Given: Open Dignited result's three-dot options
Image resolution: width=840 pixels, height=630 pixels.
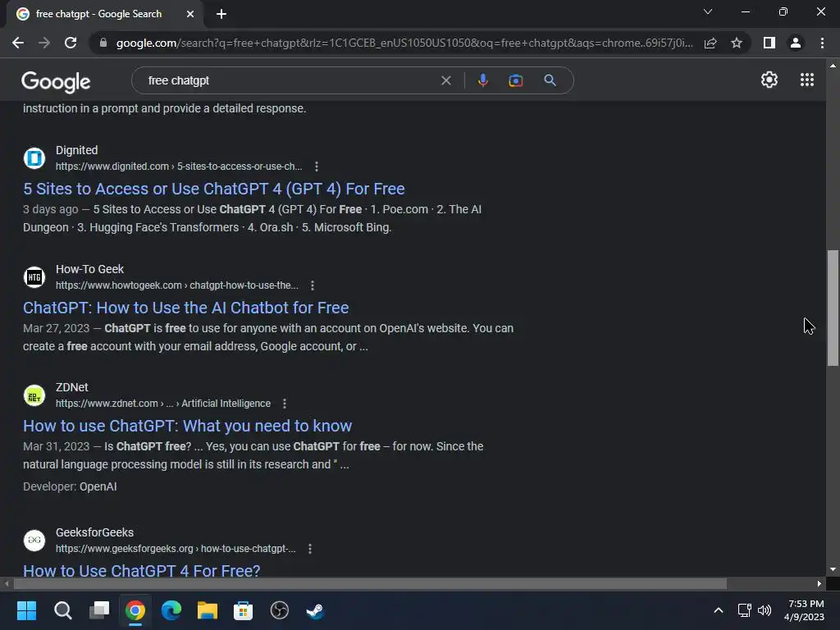Looking at the screenshot, I should point(317,167).
